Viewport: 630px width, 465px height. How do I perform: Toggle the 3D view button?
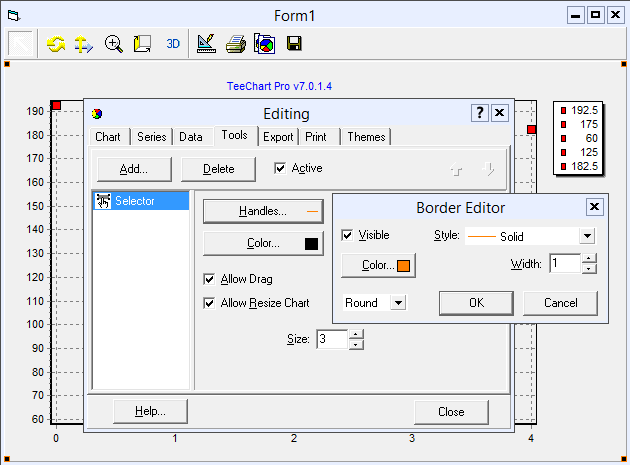[x=173, y=44]
